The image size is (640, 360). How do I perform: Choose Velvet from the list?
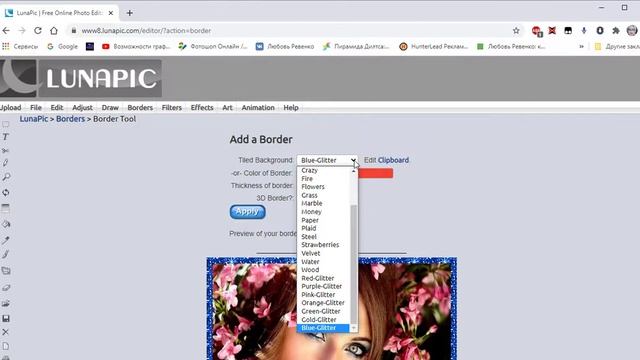pyautogui.click(x=311, y=253)
